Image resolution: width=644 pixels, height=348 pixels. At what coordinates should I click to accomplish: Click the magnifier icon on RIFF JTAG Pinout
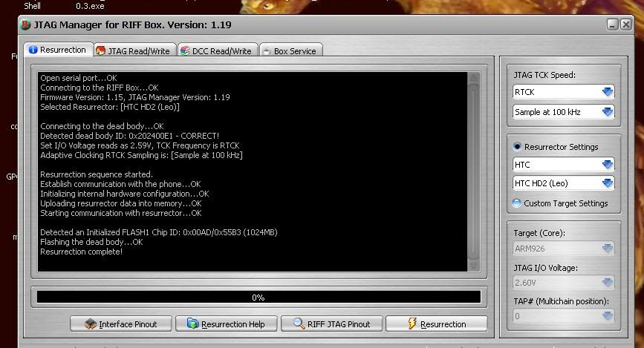299,324
